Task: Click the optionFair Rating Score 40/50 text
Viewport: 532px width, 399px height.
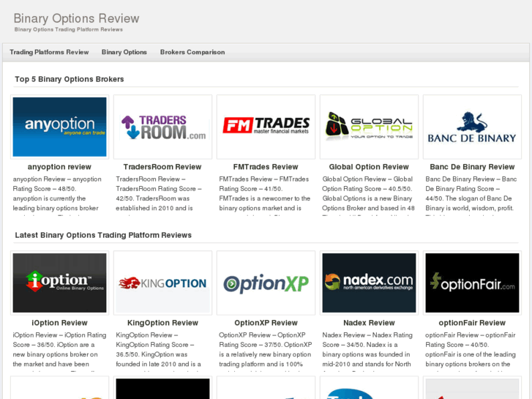Action: click(471, 349)
